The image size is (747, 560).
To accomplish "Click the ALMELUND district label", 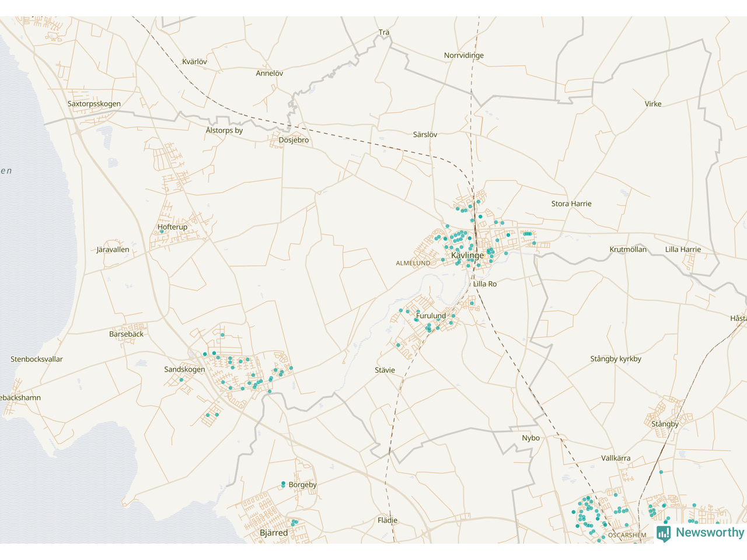I will pos(413,263).
